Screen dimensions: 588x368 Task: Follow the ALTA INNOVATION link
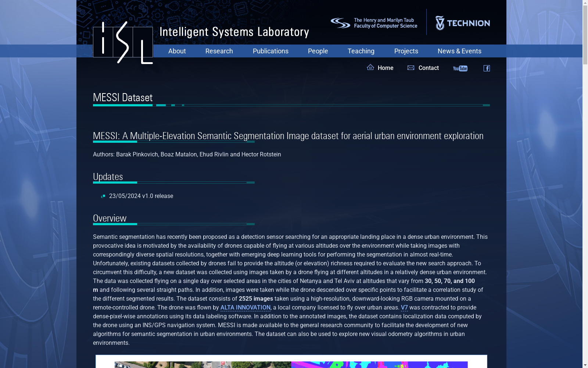coord(245,308)
